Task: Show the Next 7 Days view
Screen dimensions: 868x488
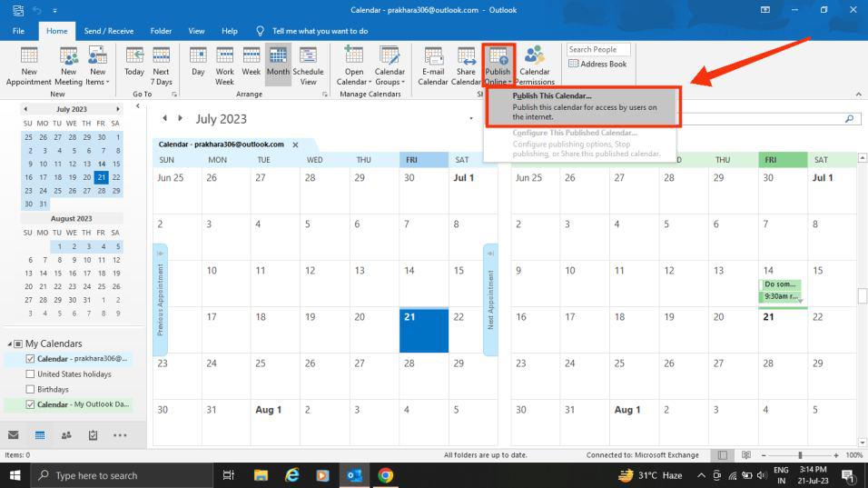Action: 161,66
